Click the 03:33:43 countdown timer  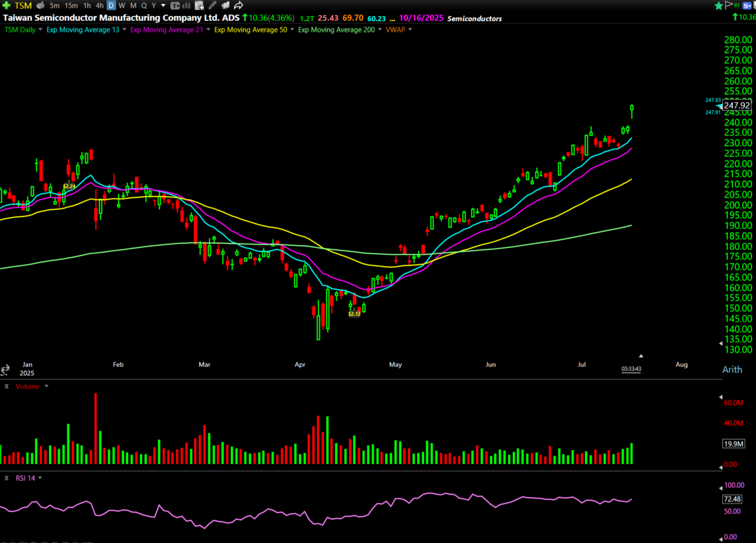pos(631,369)
